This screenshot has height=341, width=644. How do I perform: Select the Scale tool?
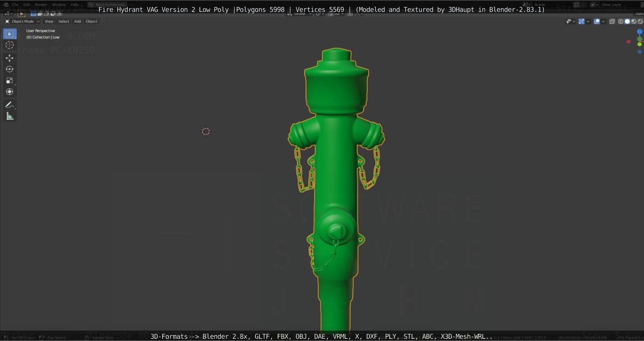[10, 80]
